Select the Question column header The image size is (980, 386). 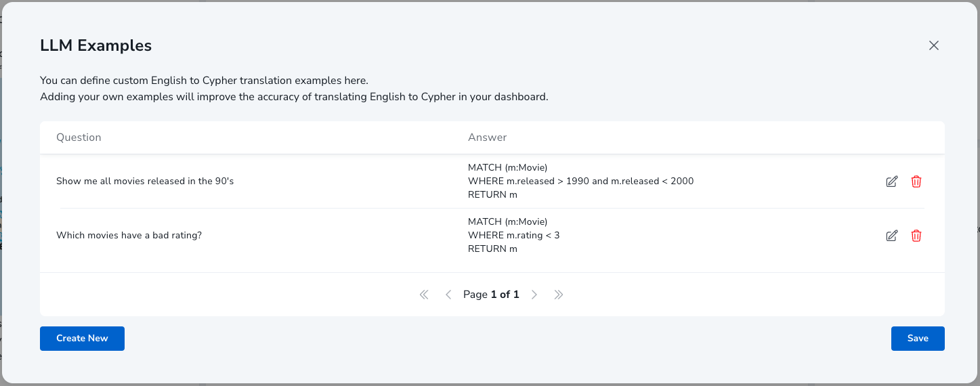[79, 137]
